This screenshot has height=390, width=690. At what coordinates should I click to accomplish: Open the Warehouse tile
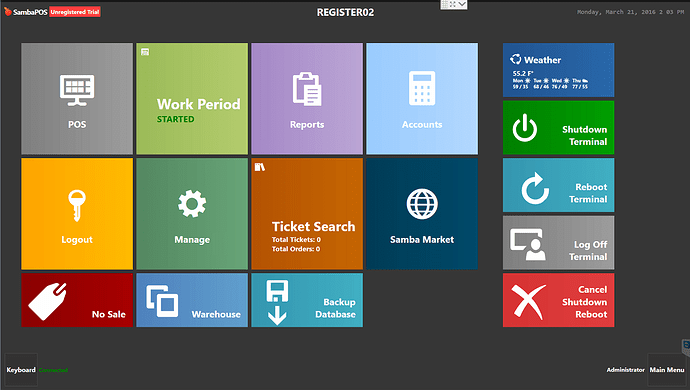(192, 300)
